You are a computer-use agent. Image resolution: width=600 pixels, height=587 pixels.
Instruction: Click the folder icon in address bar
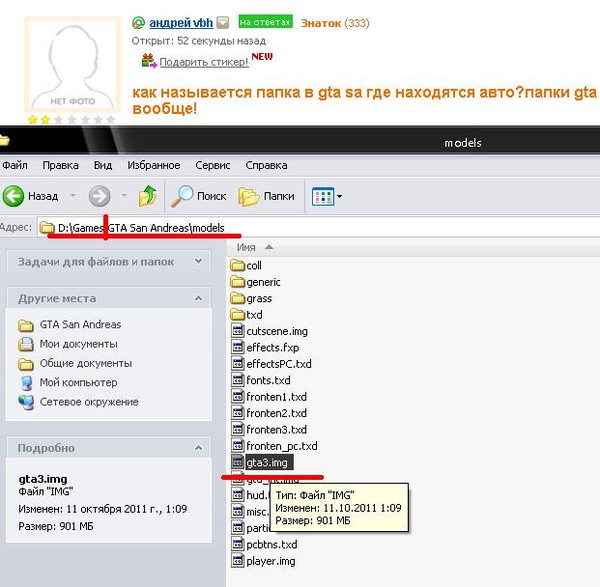click(47, 227)
